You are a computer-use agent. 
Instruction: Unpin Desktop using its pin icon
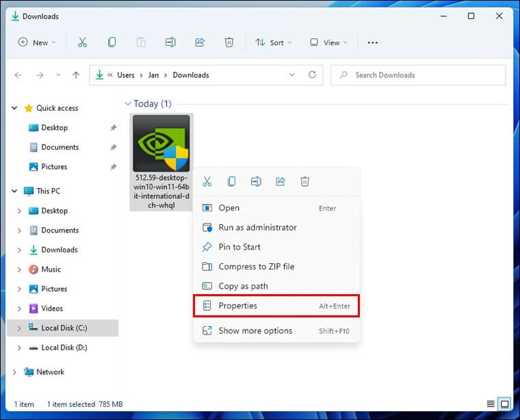click(113, 128)
